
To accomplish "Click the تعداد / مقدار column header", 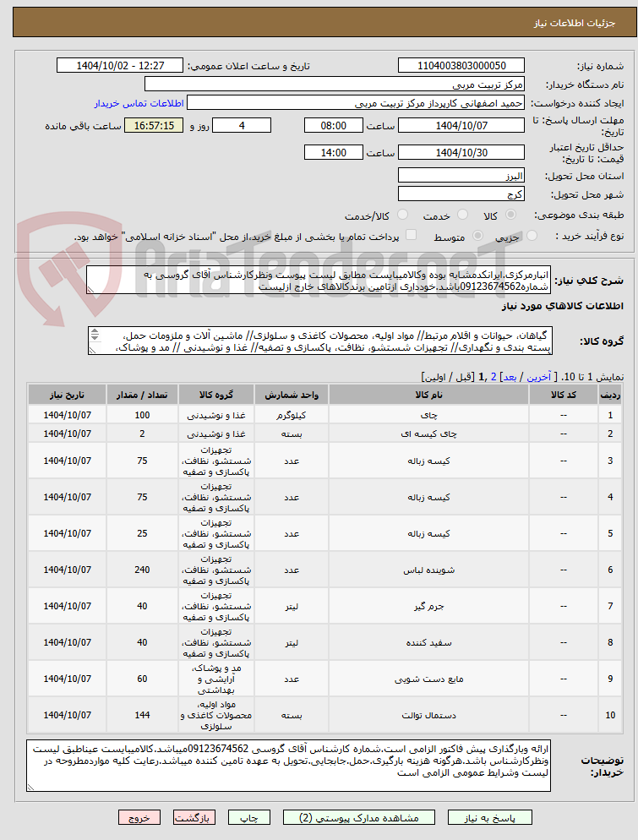I will coord(142,395).
